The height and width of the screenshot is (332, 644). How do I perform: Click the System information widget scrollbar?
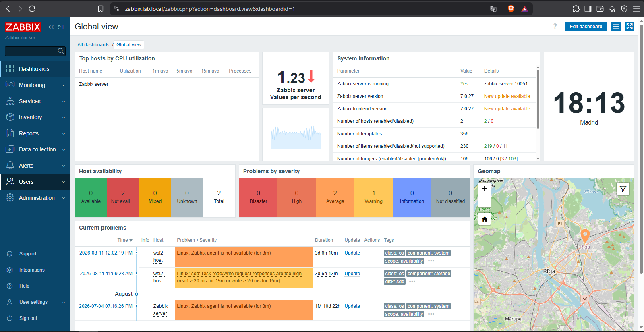coord(538,99)
